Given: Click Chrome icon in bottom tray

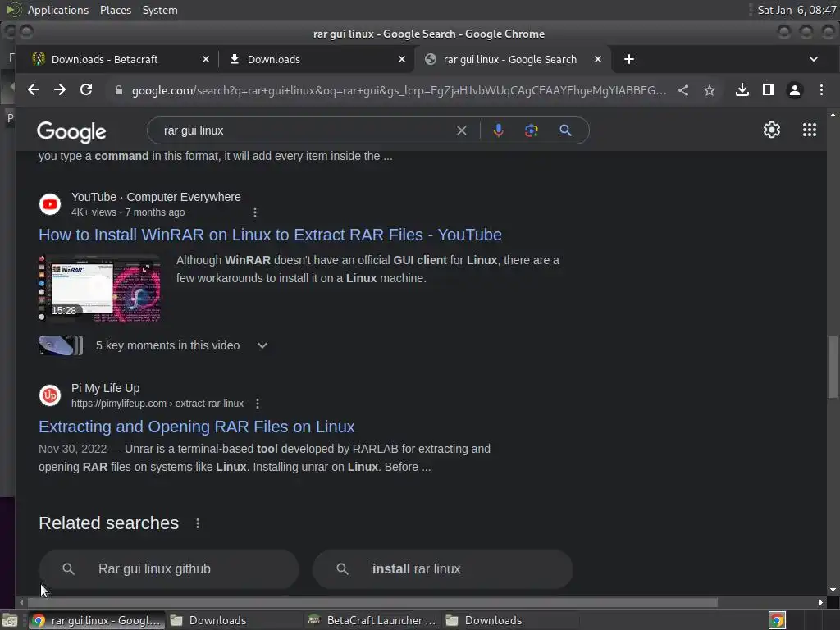Looking at the screenshot, I should pos(777,620).
